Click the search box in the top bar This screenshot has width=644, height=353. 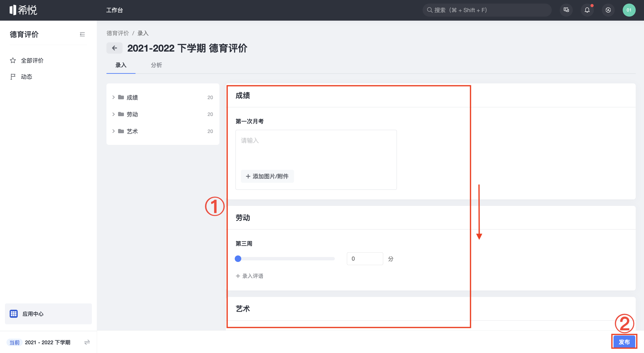tap(487, 10)
